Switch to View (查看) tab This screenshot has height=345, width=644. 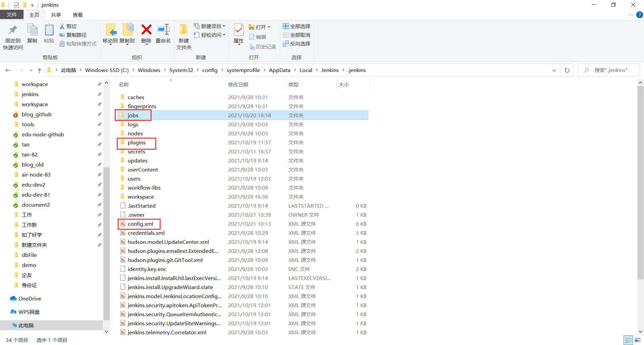[77, 15]
